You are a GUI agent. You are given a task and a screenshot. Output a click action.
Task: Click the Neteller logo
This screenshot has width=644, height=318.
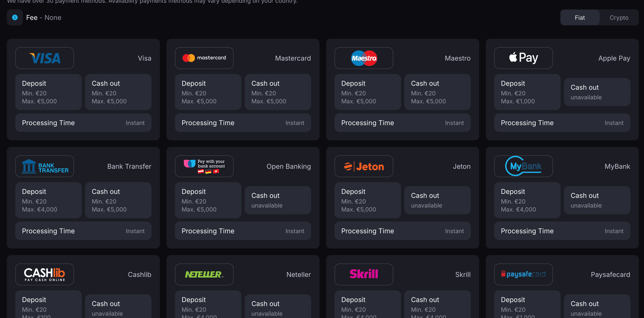coord(204,274)
